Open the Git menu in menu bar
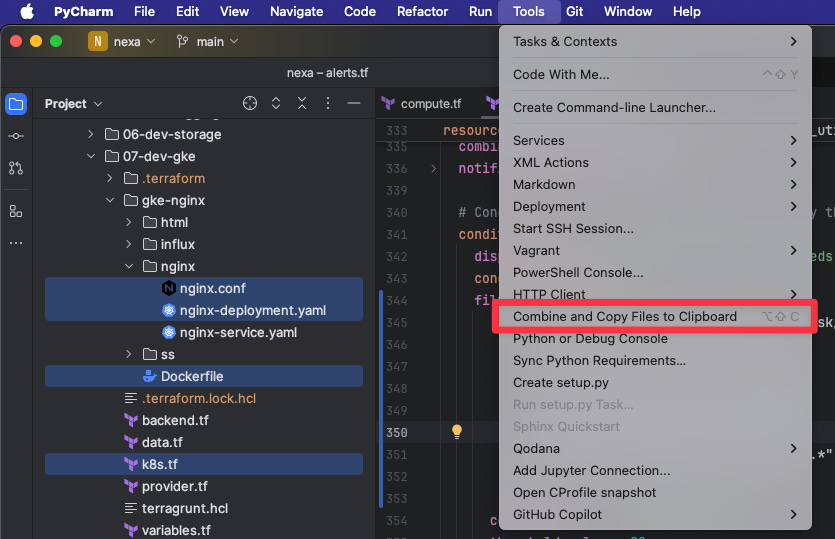This screenshot has height=539, width=835. (x=574, y=11)
